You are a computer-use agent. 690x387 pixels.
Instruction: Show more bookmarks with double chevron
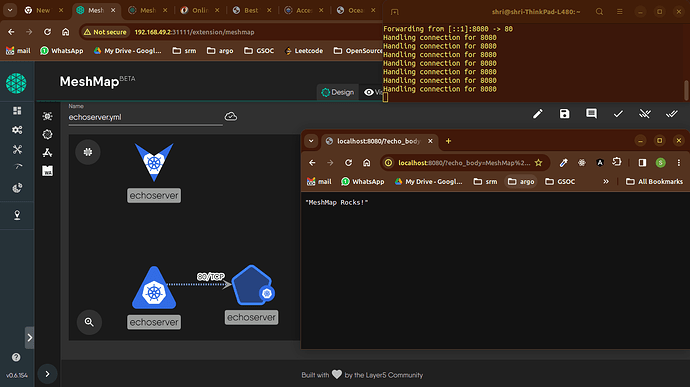[606, 181]
